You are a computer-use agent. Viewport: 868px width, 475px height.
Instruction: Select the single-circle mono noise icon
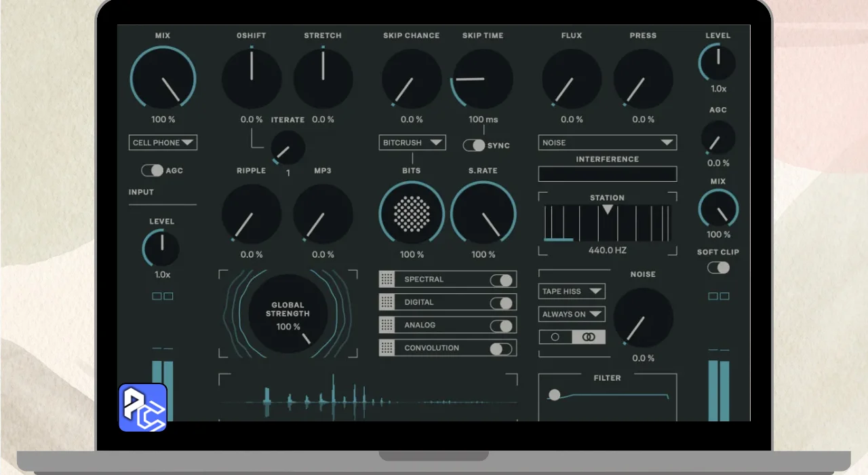tap(555, 337)
